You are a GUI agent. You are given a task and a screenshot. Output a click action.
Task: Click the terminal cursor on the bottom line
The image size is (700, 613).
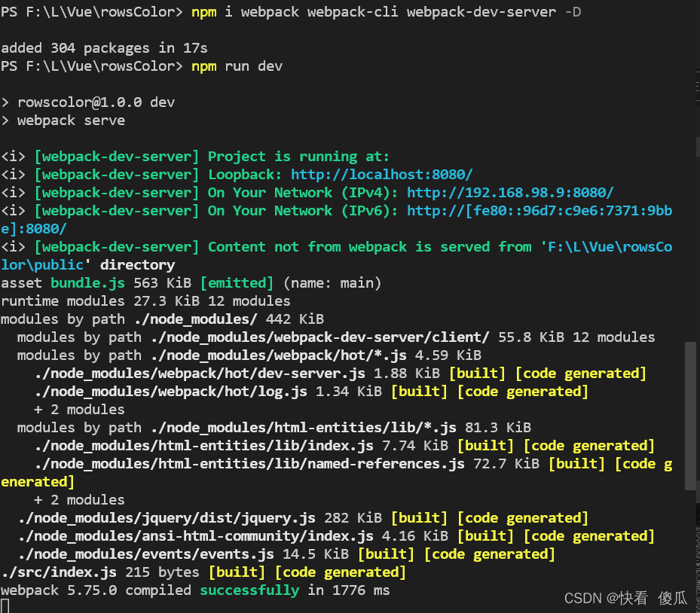coord(5,607)
